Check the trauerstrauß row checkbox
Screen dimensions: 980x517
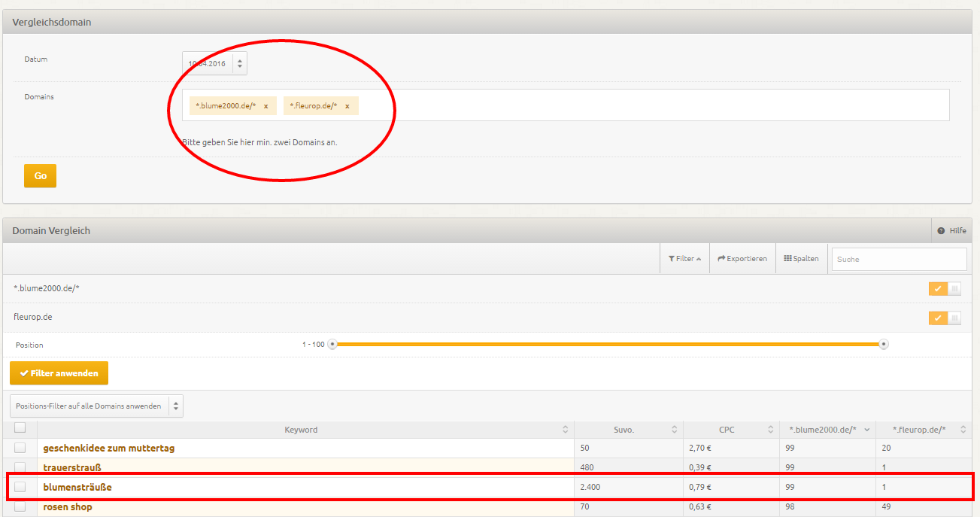[20, 467]
